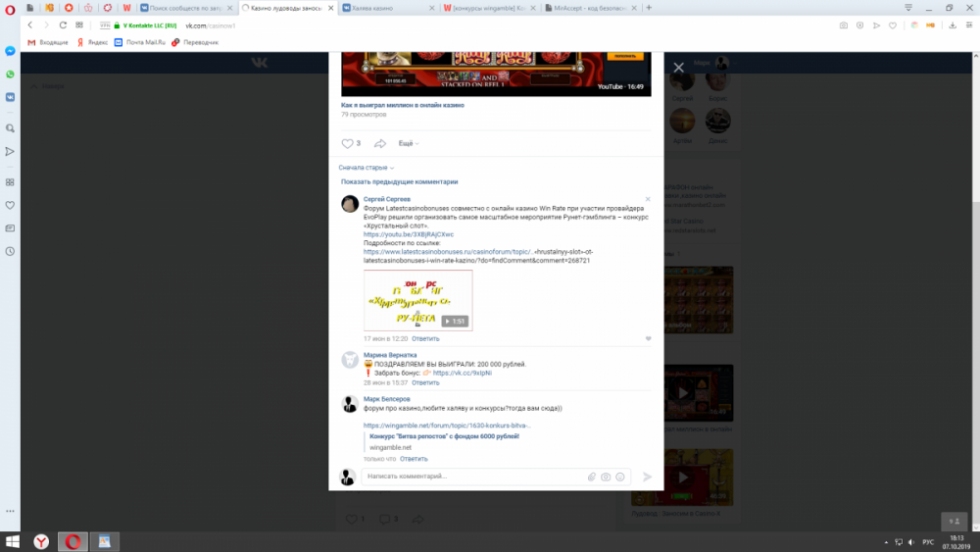The height and width of the screenshot is (552, 980).
Task: Open Windows Start menu
Action: (x=13, y=541)
